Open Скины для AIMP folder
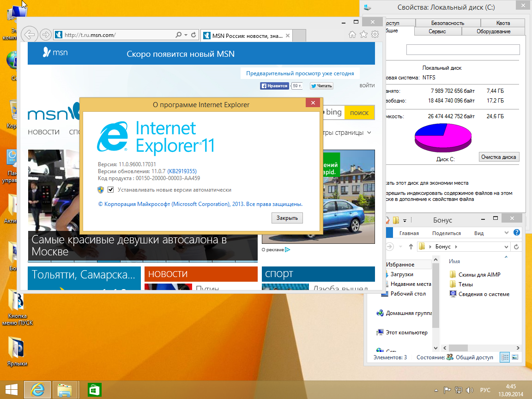Image resolution: width=532 pixels, height=399 pixels. 479,274
